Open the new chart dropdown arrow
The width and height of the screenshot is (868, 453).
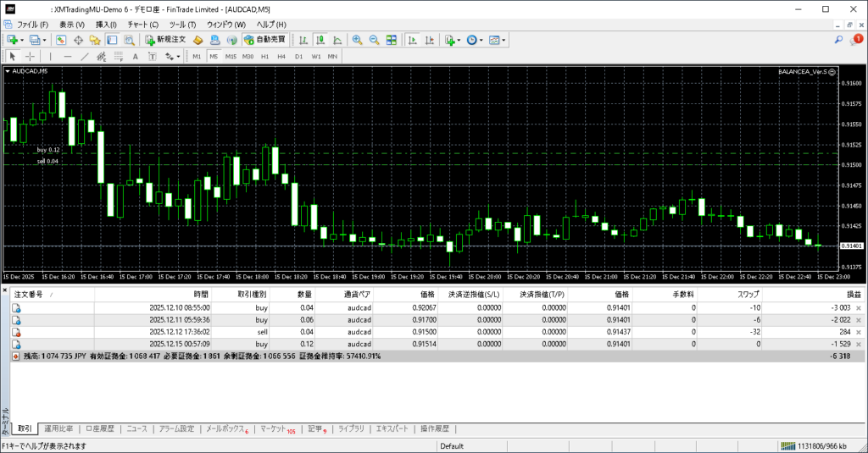20,40
